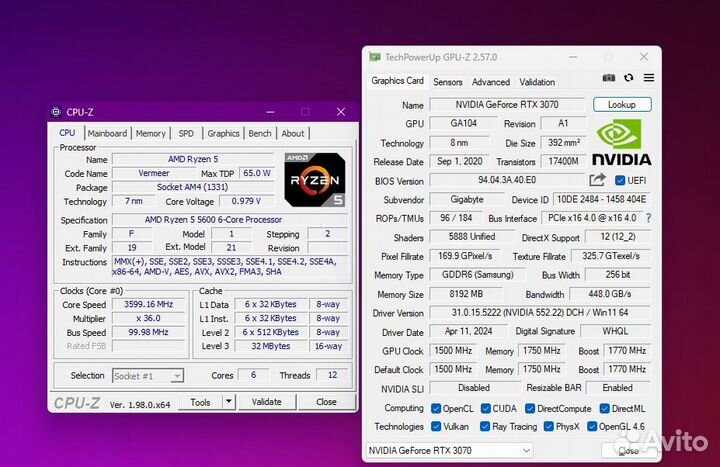Toggle the OpenGL 4.6 checkbox
This screenshot has width=720, height=467.
(x=592, y=427)
